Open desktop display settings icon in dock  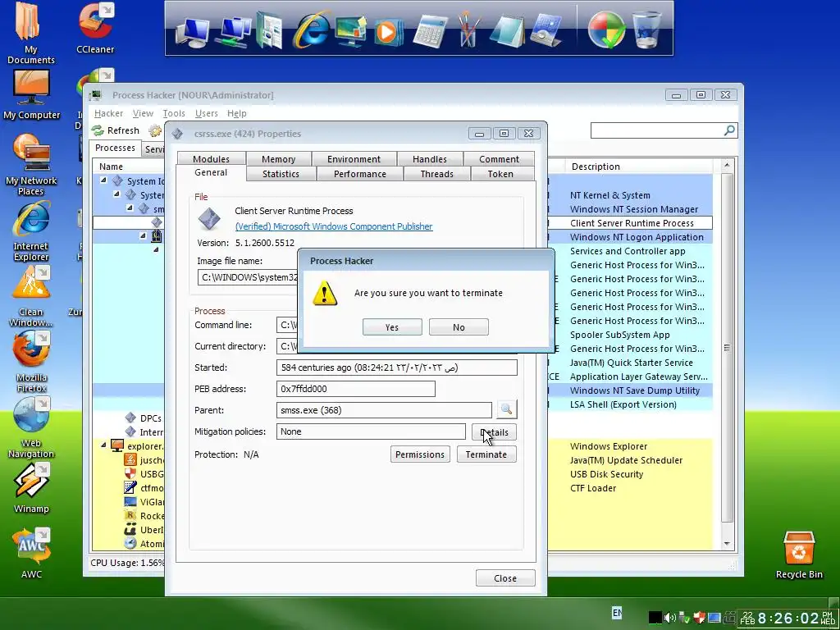pos(350,30)
